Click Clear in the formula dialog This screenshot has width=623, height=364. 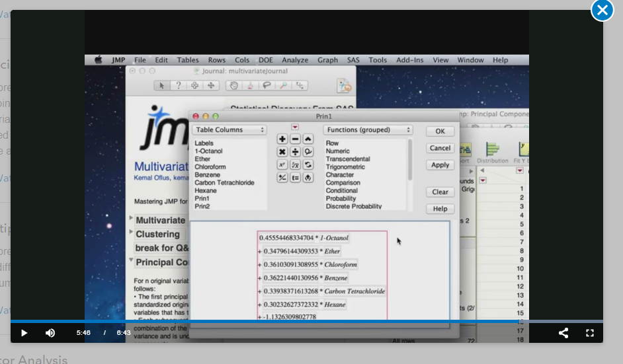(440, 192)
